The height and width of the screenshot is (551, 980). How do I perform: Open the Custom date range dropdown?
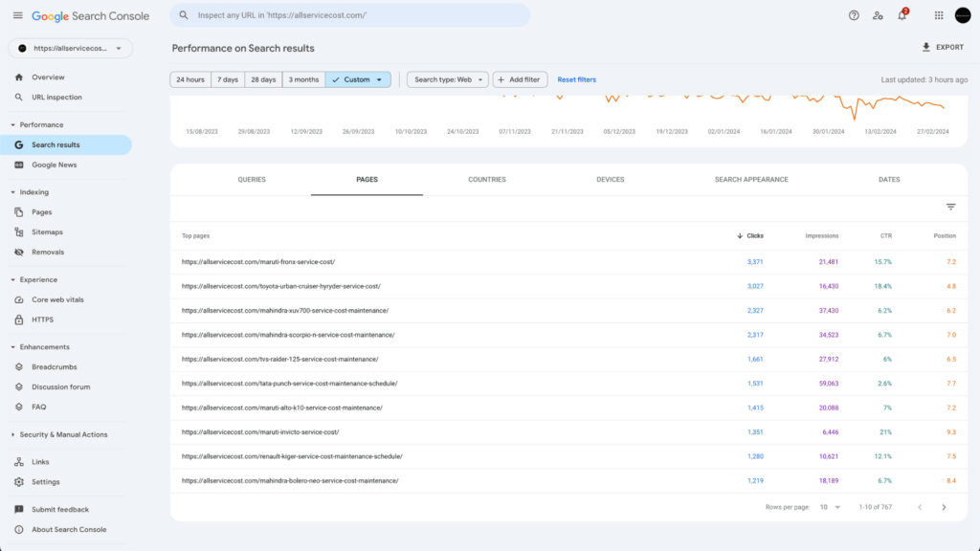click(x=358, y=80)
